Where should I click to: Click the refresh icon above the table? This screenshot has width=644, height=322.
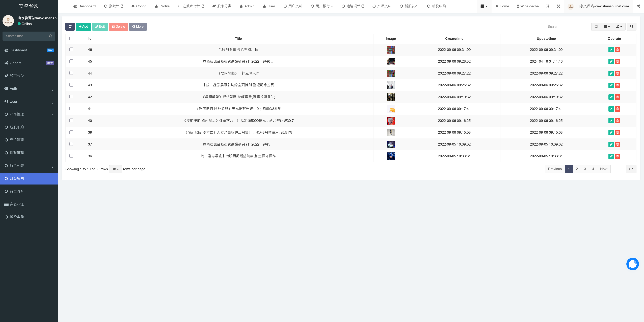point(70,27)
